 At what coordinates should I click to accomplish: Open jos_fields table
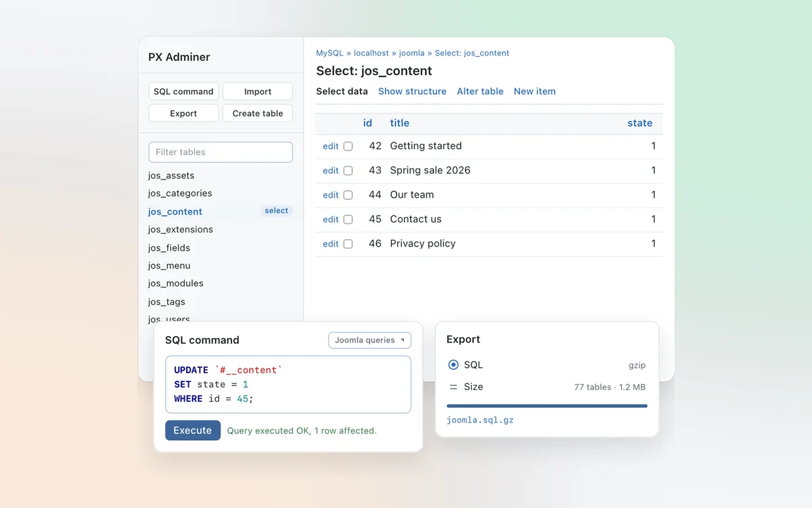[169, 248]
